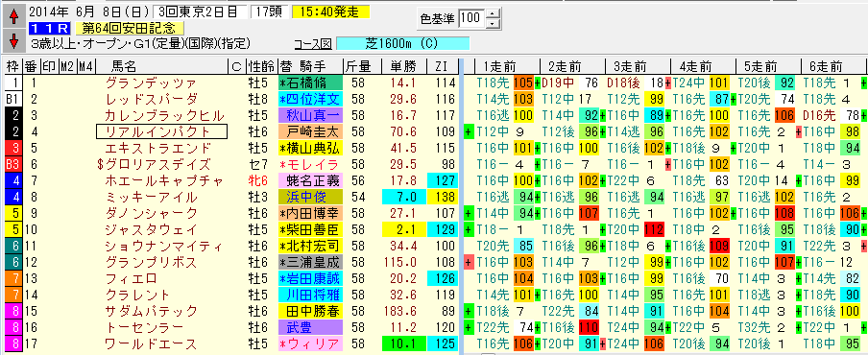Select horse カレンブラックヒル
Screen dimensions: 868x355
pos(164,115)
